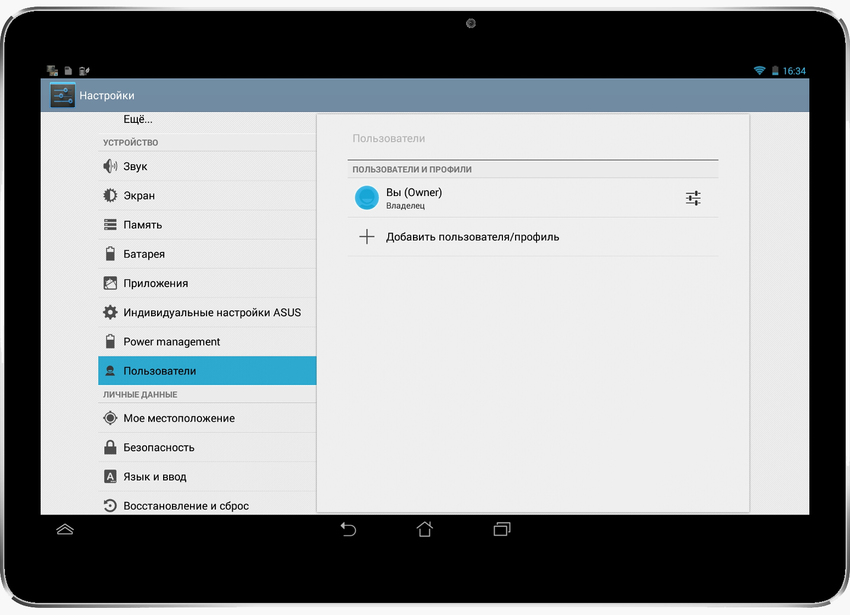
Task: Open Recent Apps from the navigation bar
Action: [x=501, y=528]
